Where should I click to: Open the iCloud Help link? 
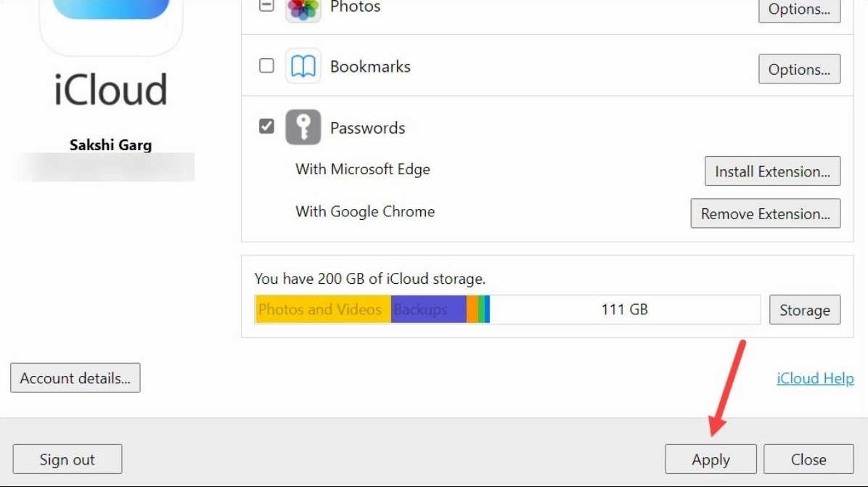tap(815, 378)
